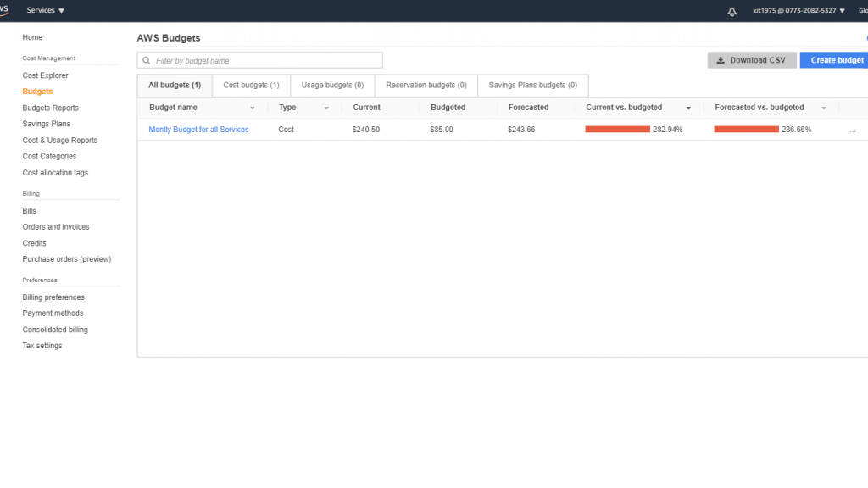Click the Download CSV button
Viewport: 868px width, 488px height.
(752, 60)
